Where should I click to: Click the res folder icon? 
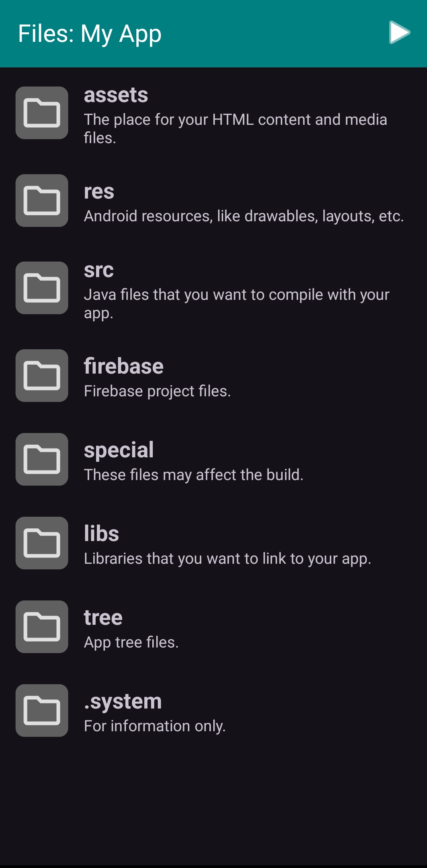pyautogui.click(x=42, y=201)
